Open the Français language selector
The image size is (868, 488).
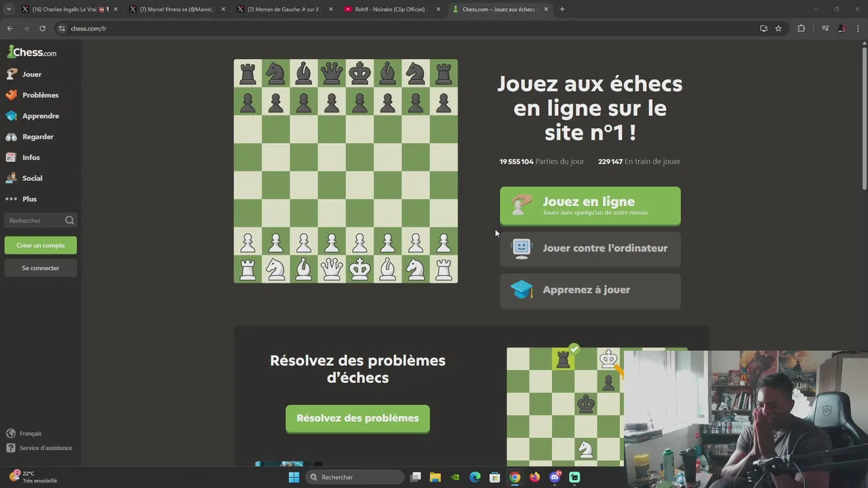(24, 433)
